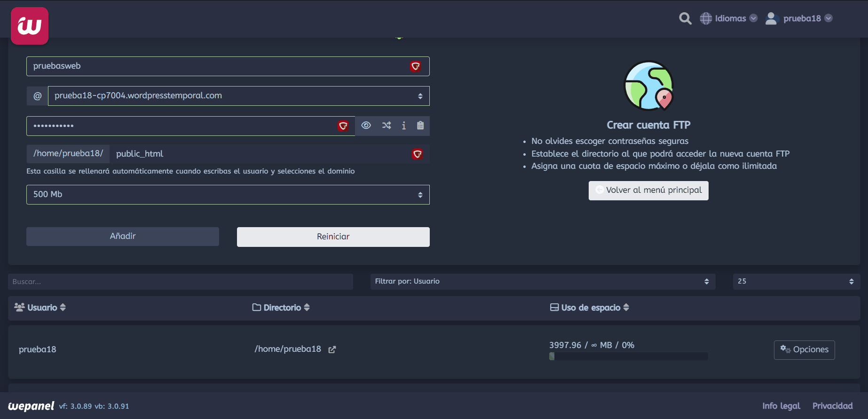Image resolution: width=868 pixels, height=419 pixels.
Task: Click password manager icon in username field
Action: pyautogui.click(x=415, y=66)
